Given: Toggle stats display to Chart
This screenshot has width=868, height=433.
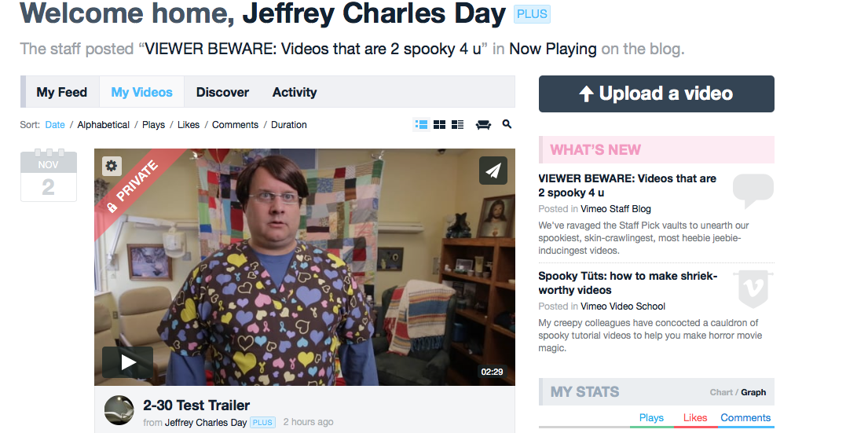Looking at the screenshot, I should (721, 392).
